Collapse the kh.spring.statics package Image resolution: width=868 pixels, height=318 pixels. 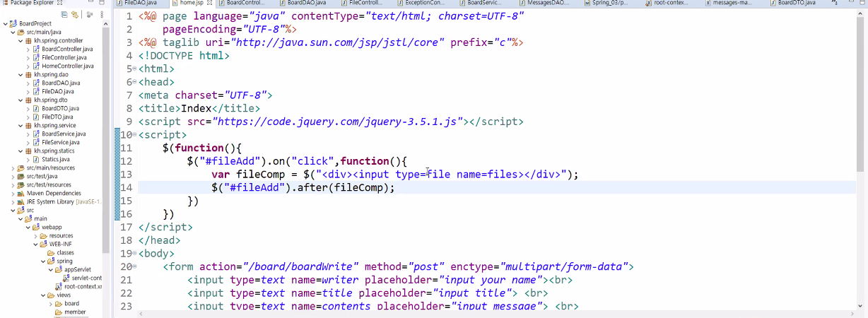coord(20,151)
